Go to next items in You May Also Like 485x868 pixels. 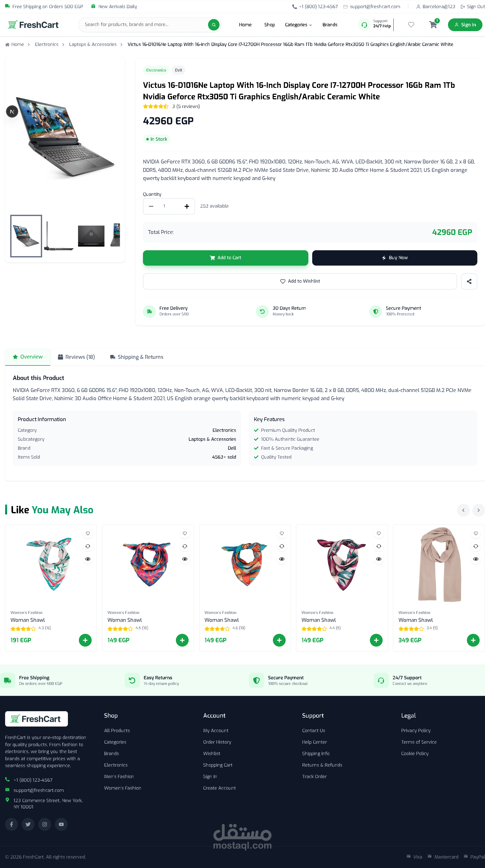pos(478,510)
